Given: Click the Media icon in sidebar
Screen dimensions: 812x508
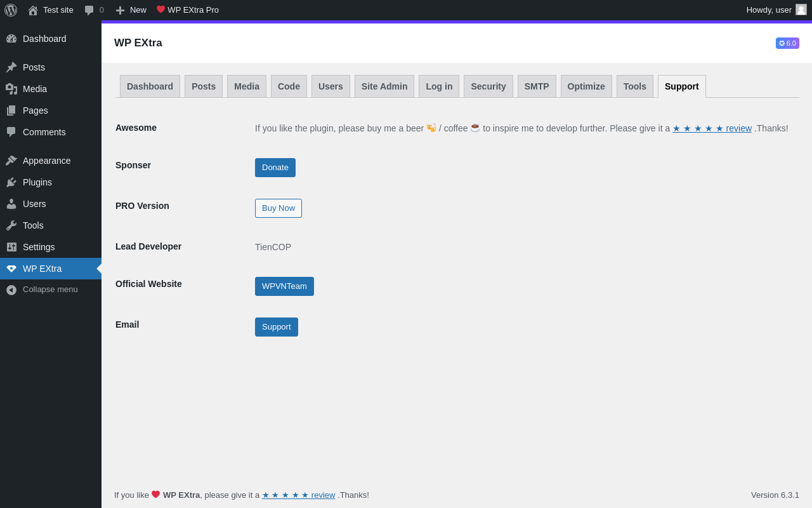Looking at the screenshot, I should pos(11,89).
